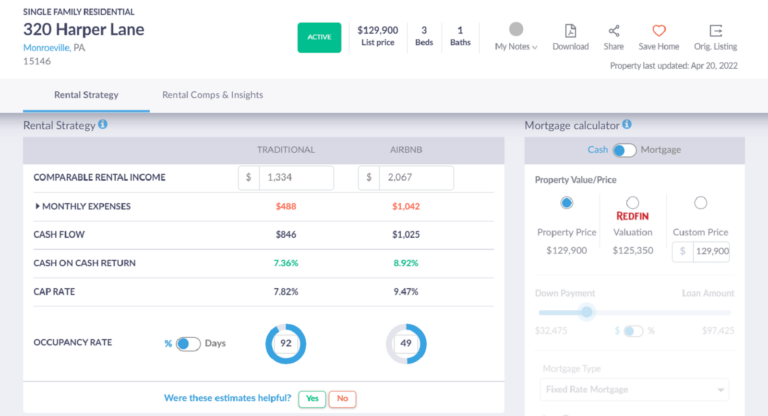Click the Down Payment slider handle
This screenshot has width=768, height=416.
click(x=587, y=311)
